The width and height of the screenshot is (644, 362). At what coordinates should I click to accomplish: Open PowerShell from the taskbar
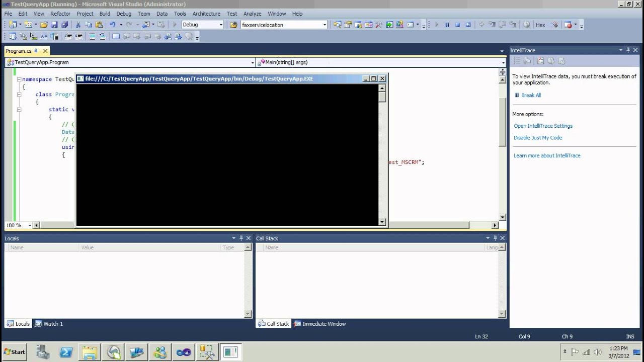coord(66,352)
